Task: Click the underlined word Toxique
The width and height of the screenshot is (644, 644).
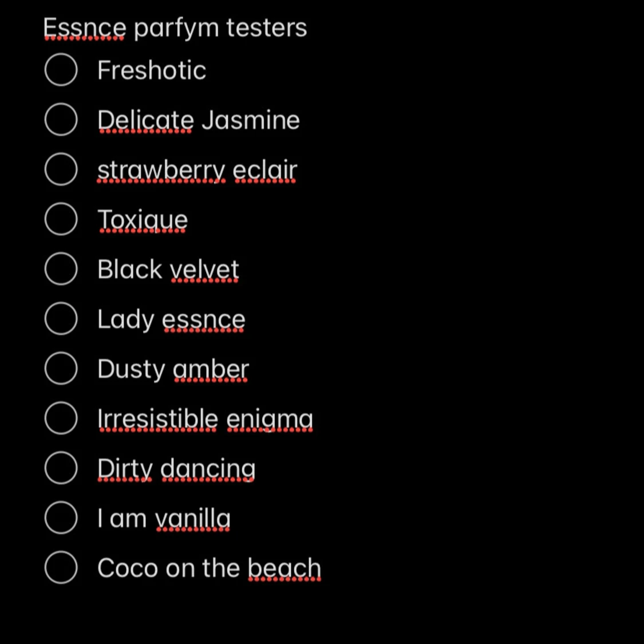Action: pyautogui.click(x=143, y=220)
